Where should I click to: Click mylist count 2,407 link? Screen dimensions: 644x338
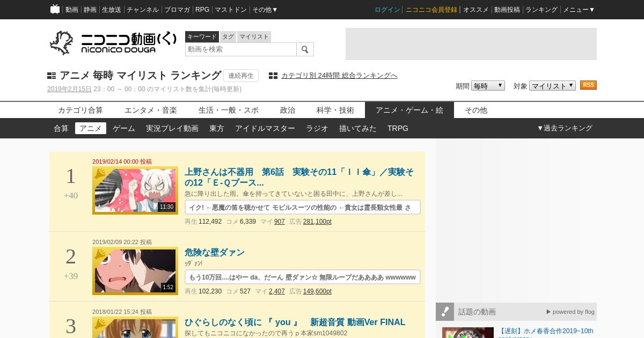coord(277,291)
